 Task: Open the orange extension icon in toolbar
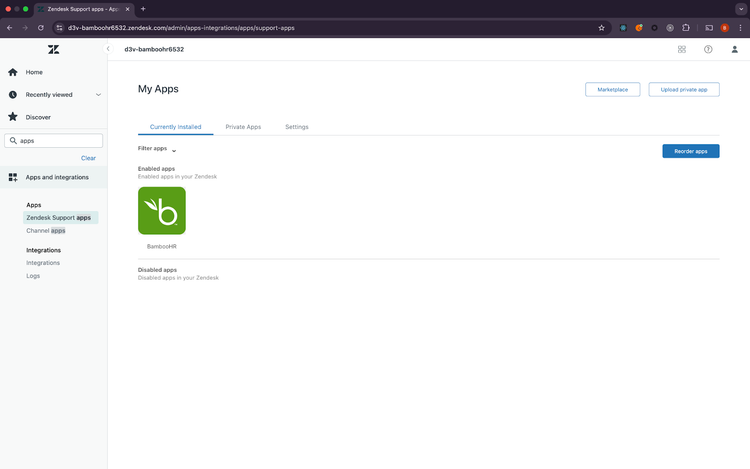pyautogui.click(x=639, y=28)
